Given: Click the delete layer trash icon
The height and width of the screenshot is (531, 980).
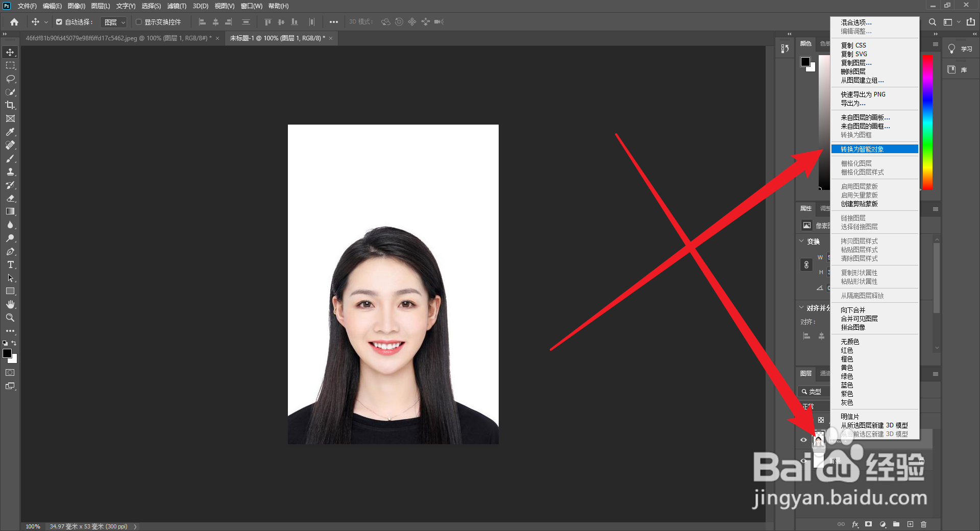Looking at the screenshot, I should coord(924,524).
